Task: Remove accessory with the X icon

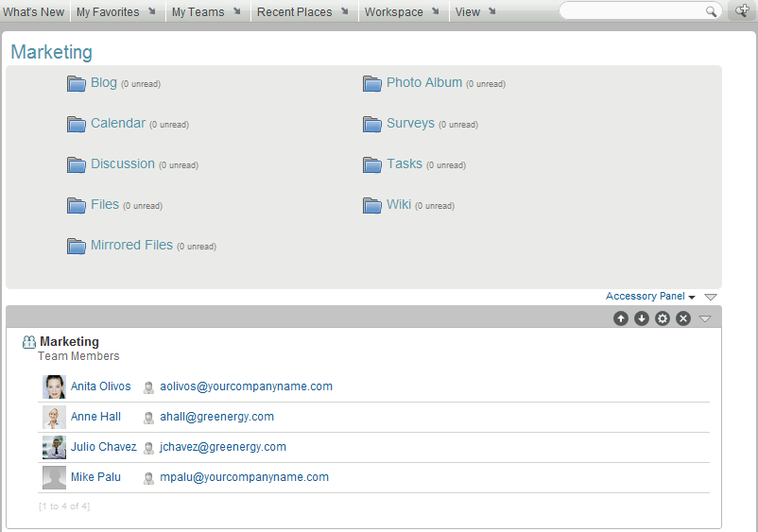Action: click(x=683, y=318)
